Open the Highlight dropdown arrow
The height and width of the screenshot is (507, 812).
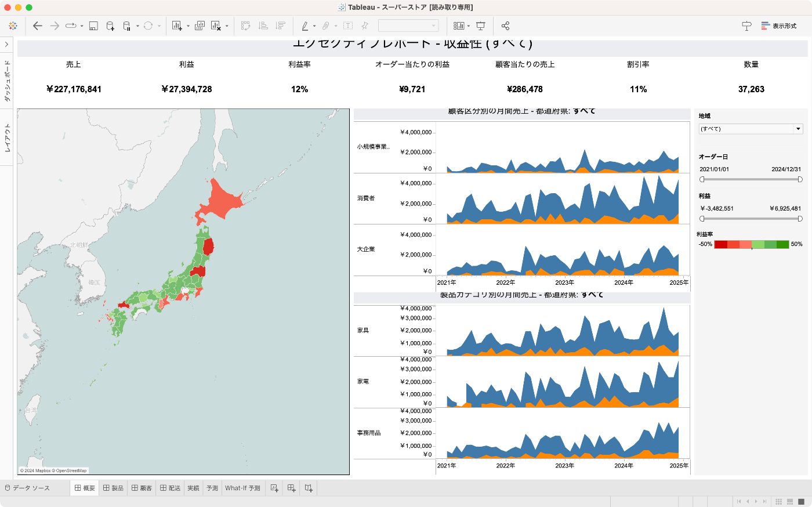coord(314,26)
